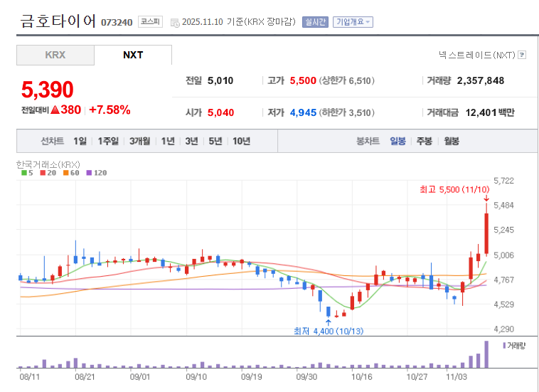Screen dimensions: 539x392
Task: Click the tallest volume bar on the right
Action: (486, 354)
